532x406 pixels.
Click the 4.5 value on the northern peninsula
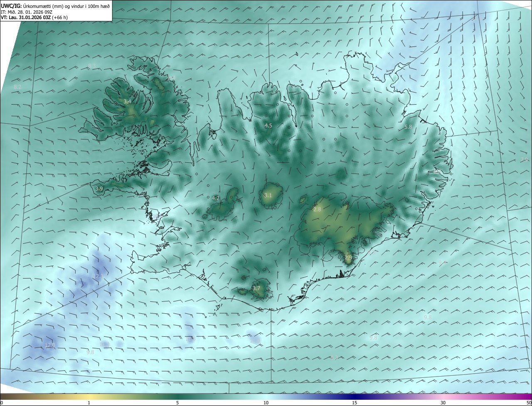[x=268, y=126]
